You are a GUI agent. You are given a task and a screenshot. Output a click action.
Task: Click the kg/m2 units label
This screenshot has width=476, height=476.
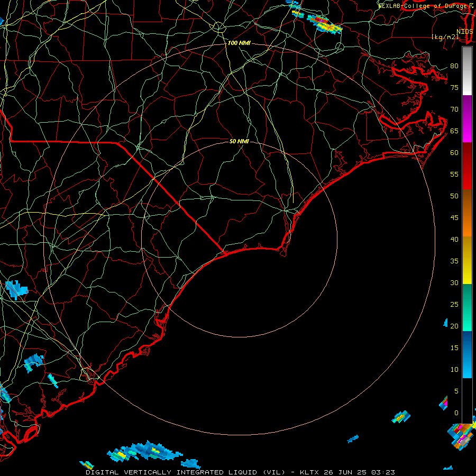point(445,37)
